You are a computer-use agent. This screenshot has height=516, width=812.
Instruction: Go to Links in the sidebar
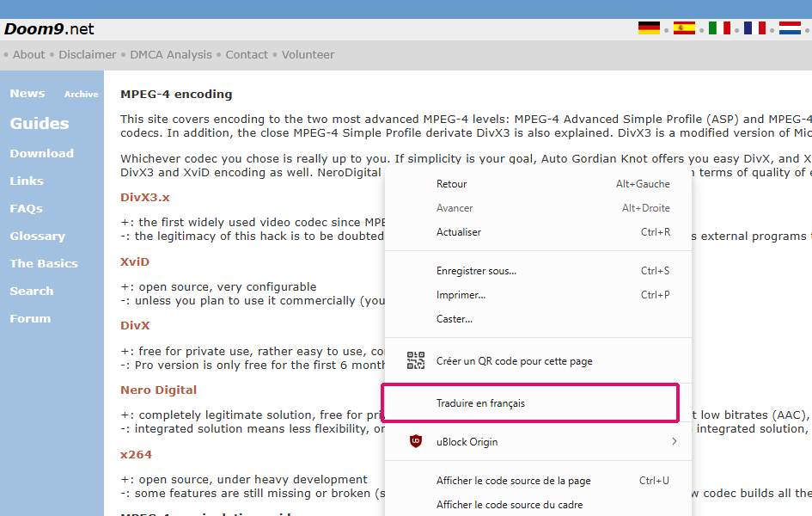coord(27,181)
